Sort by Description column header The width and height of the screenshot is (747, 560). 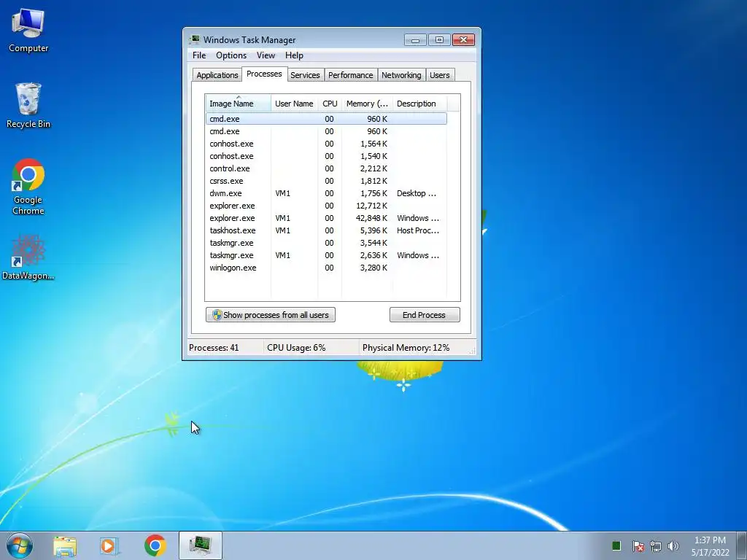click(x=419, y=104)
